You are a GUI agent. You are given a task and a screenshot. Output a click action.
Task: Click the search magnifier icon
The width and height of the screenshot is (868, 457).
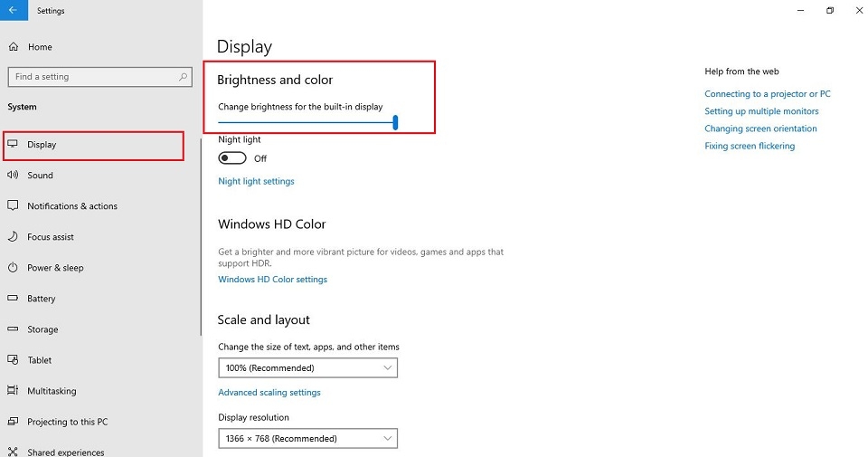(184, 77)
